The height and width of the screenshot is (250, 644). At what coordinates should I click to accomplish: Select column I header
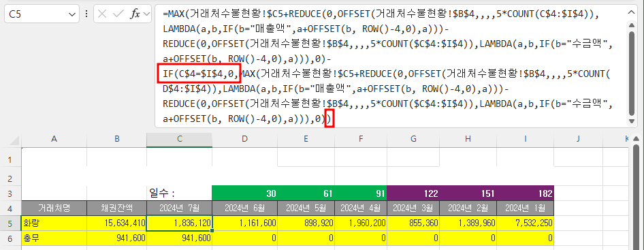point(526,140)
